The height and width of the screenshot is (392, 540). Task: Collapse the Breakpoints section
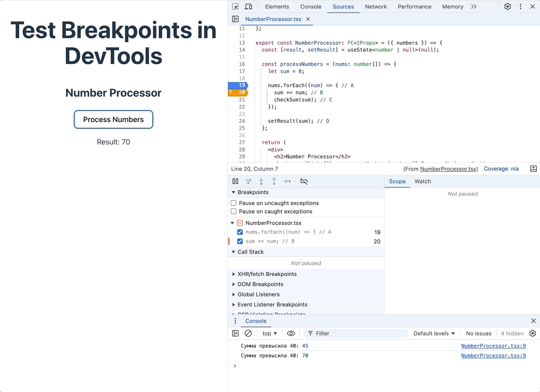233,192
